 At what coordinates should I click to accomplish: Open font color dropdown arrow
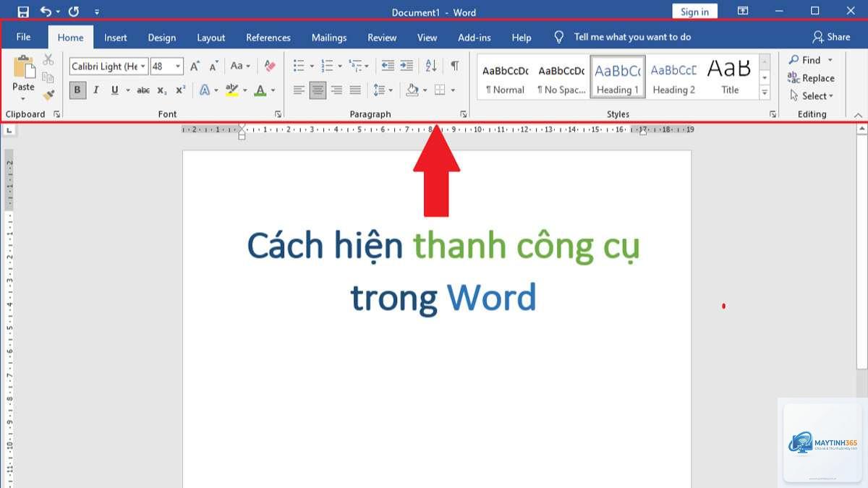point(273,90)
